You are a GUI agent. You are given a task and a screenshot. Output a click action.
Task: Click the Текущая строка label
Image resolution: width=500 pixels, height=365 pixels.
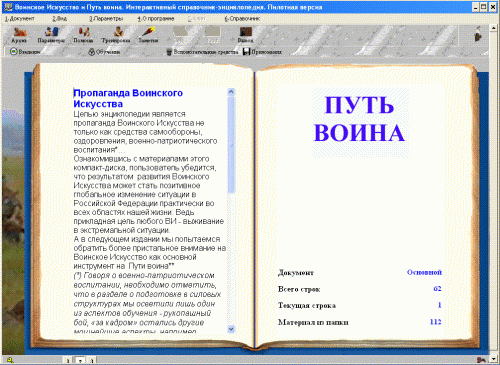point(307,305)
